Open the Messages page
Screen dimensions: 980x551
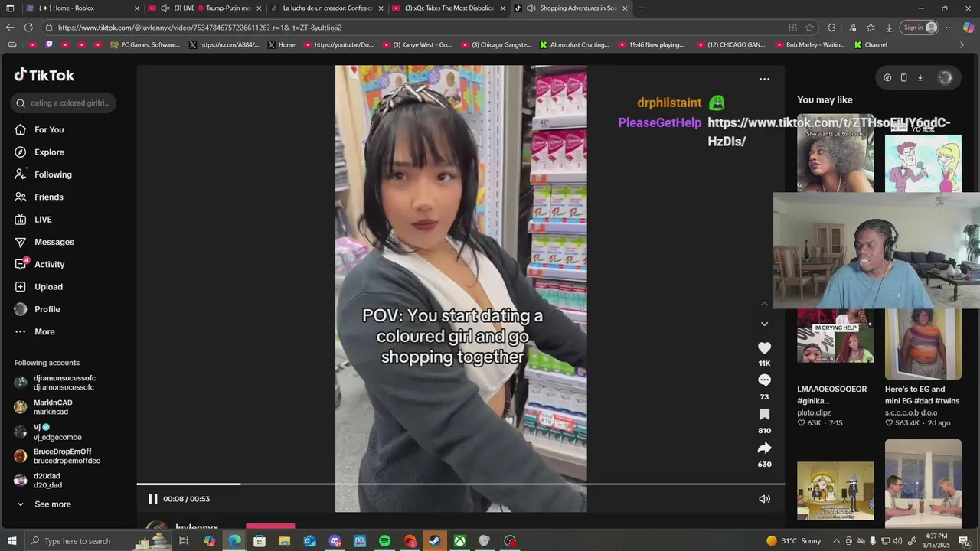[x=44, y=242]
